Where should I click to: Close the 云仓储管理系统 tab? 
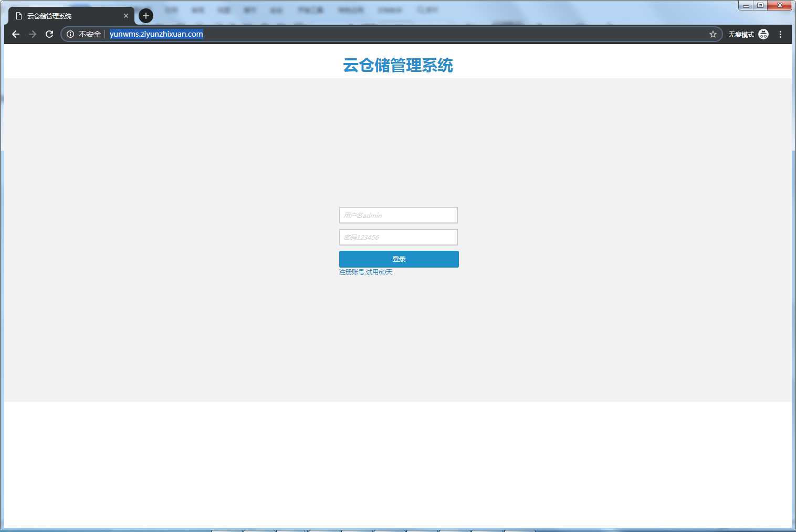tap(126, 16)
